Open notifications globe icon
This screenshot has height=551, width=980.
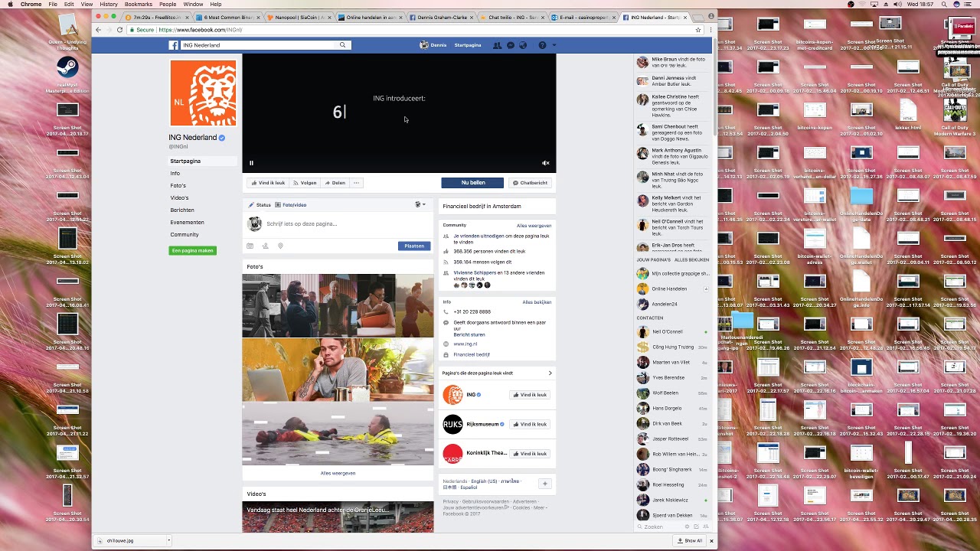click(x=524, y=45)
